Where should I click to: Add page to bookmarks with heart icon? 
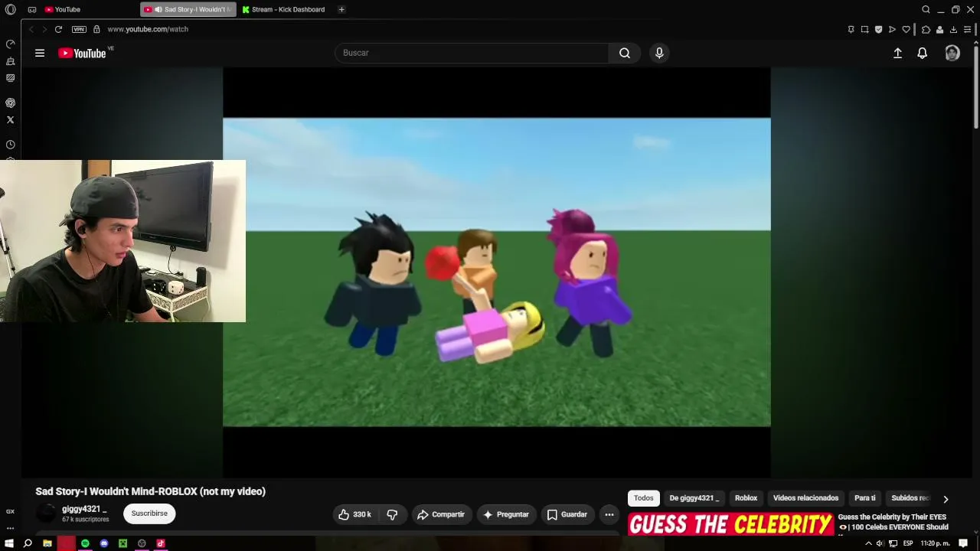(x=906, y=29)
